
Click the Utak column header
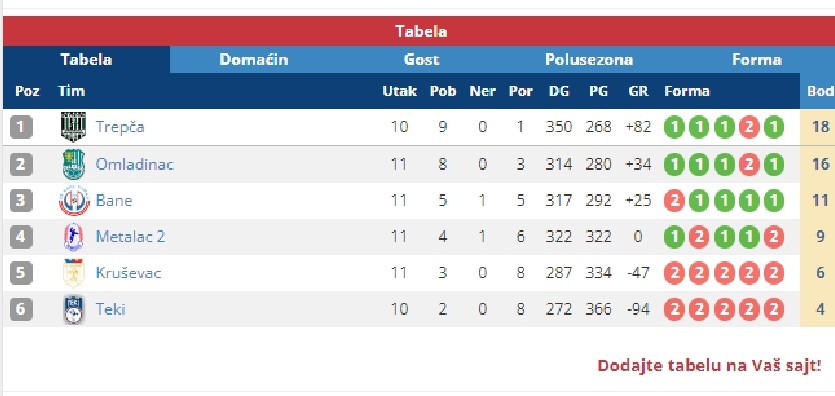pyautogui.click(x=399, y=91)
